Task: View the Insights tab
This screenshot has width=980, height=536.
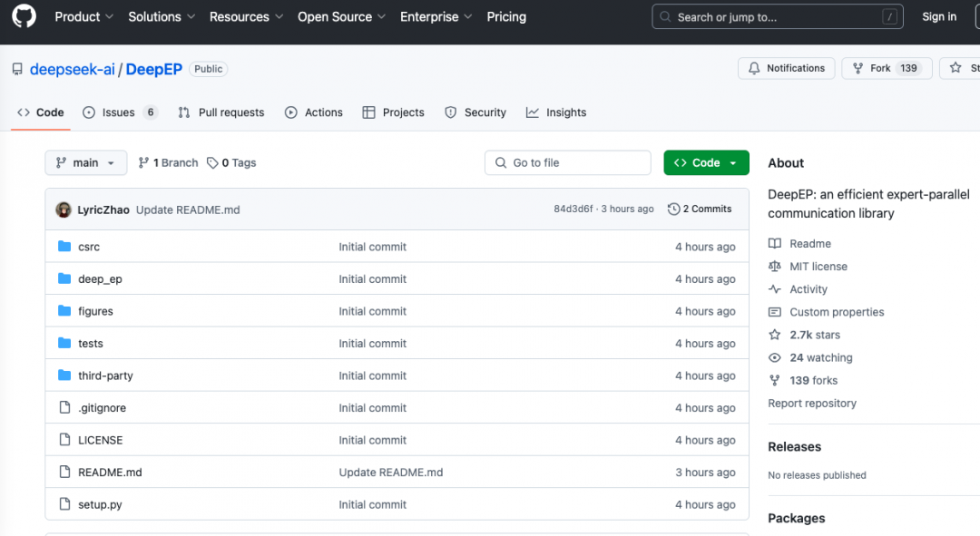Action: click(x=556, y=112)
